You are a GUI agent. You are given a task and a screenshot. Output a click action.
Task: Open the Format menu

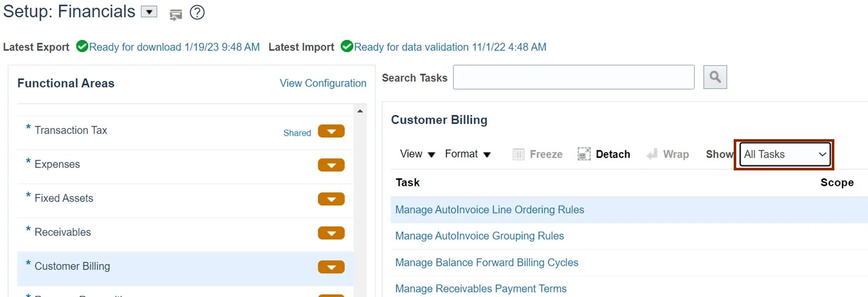467,154
